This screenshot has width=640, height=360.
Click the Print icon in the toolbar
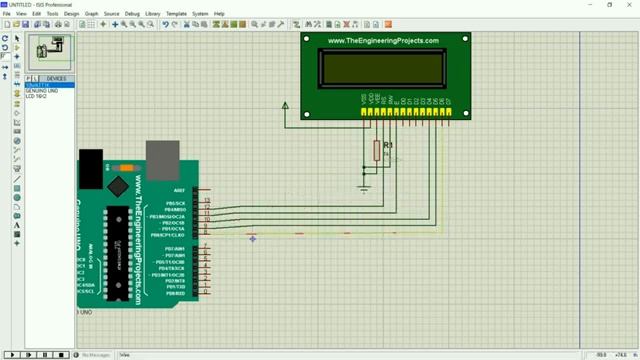coord(58,24)
